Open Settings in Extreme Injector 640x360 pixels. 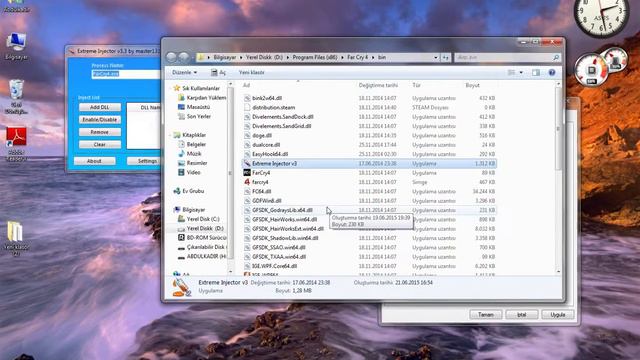tap(144, 161)
